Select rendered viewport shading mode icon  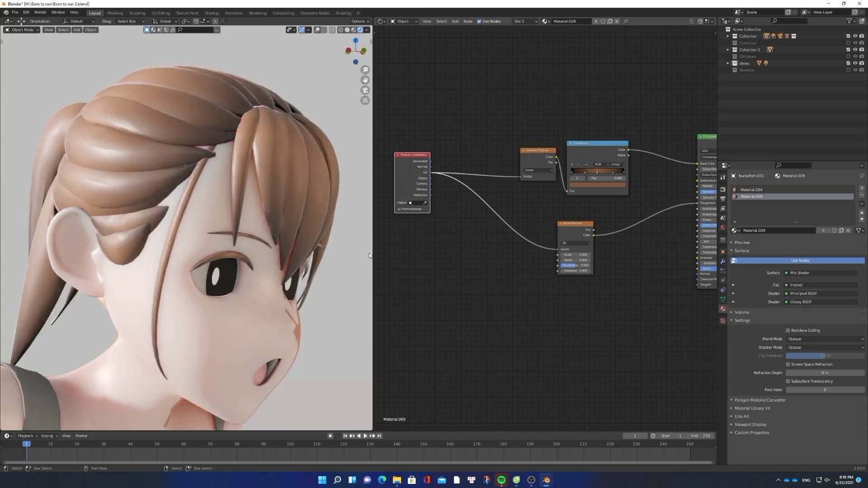[x=360, y=30]
